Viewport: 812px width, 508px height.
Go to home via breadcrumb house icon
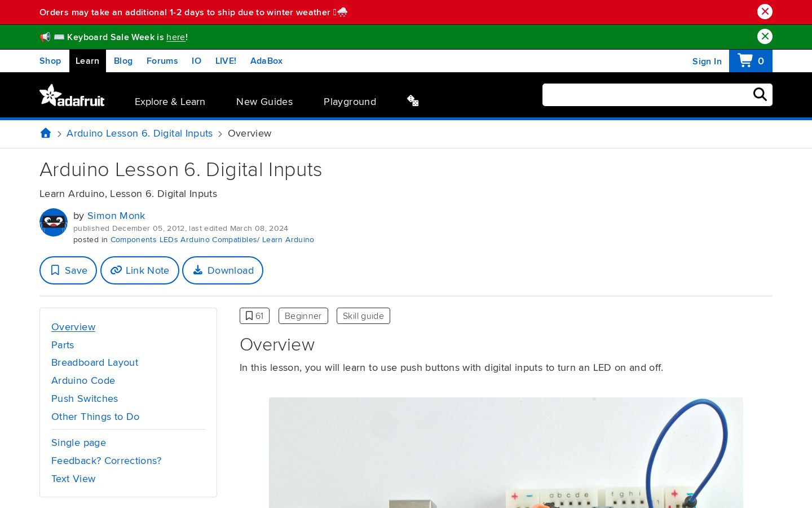[46, 133]
